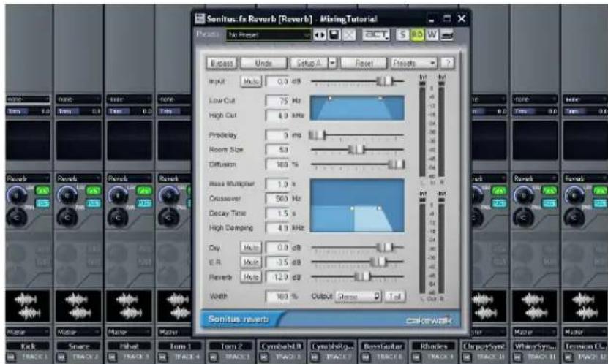Click the send level knob on Hihat track
Screen dimensions: 608x364
[x=119, y=195]
